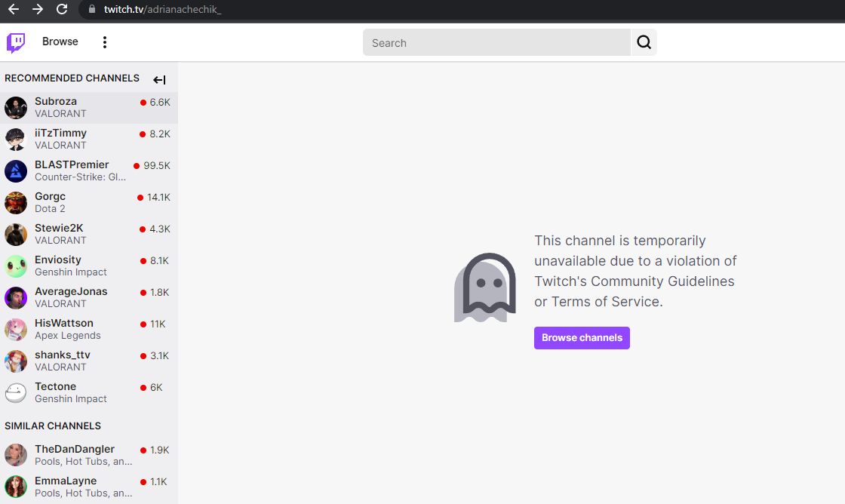Click the browser address bar URL
Screen dimensions: 845x504
pos(162,10)
